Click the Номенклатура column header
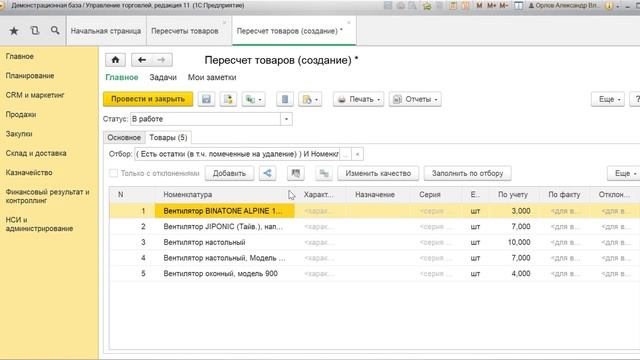 225,195
